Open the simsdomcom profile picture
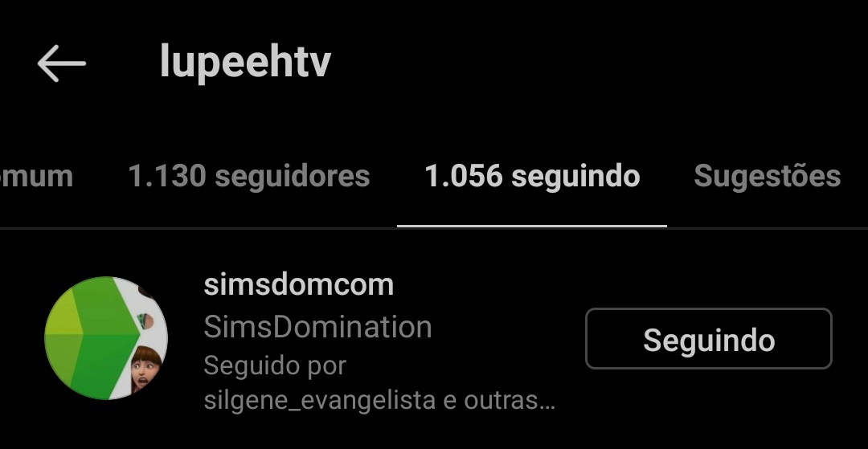This screenshot has height=449, width=868. click(106, 338)
